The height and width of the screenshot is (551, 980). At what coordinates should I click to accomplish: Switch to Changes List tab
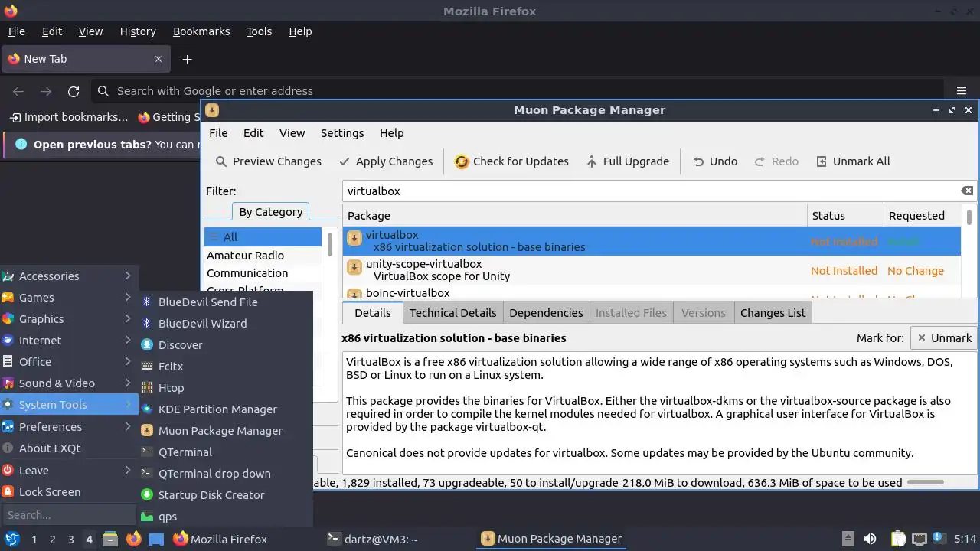point(773,312)
